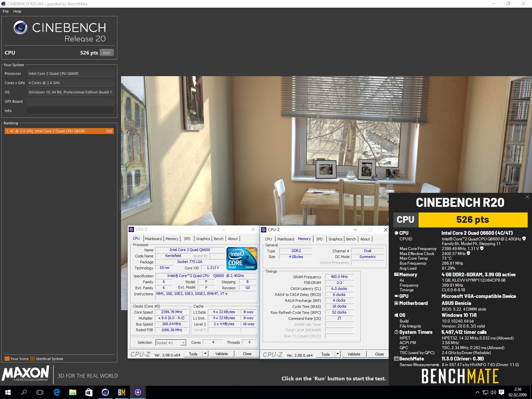Screen dimensions: 532x399
Task: Click the orange Your Score legend swatch
Action: pyautogui.click(x=7, y=359)
